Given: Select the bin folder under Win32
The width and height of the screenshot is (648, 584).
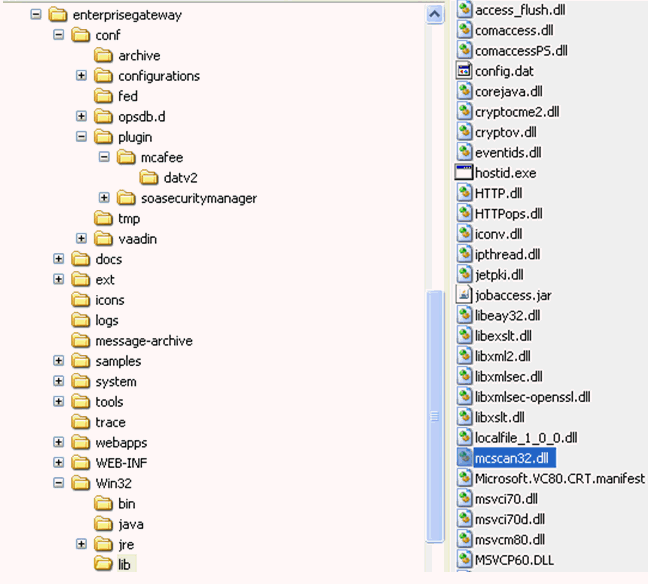Looking at the screenshot, I should click(126, 504).
